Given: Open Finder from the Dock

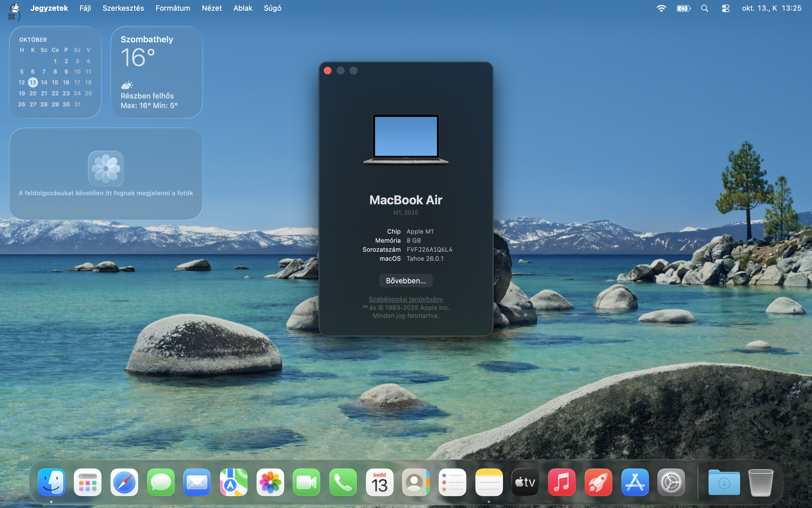Looking at the screenshot, I should 51,482.
